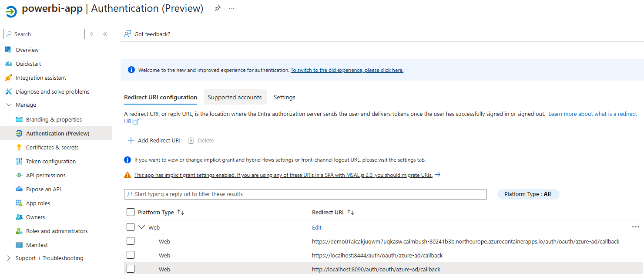The image size is (644, 274).
Task: Pin the Authentication blade with pin icon
Action: (x=217, y=9)
